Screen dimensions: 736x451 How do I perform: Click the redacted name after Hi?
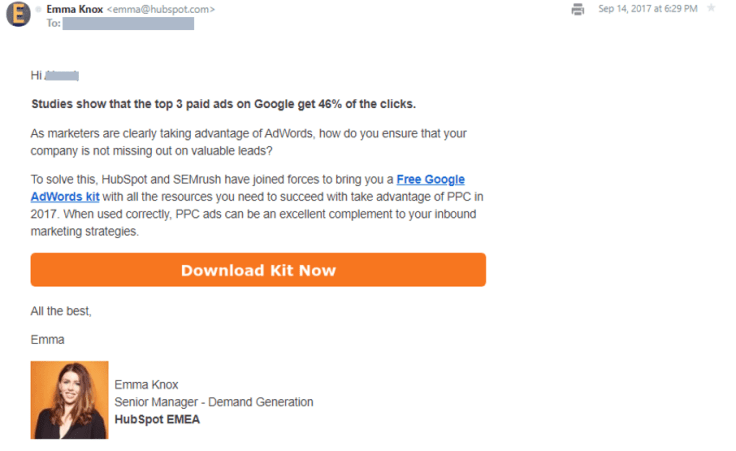[62, 76]
